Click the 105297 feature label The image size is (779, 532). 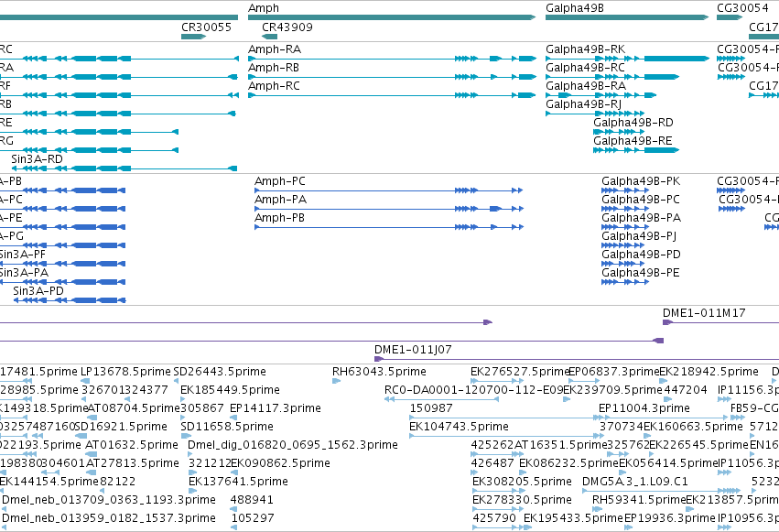253,518
